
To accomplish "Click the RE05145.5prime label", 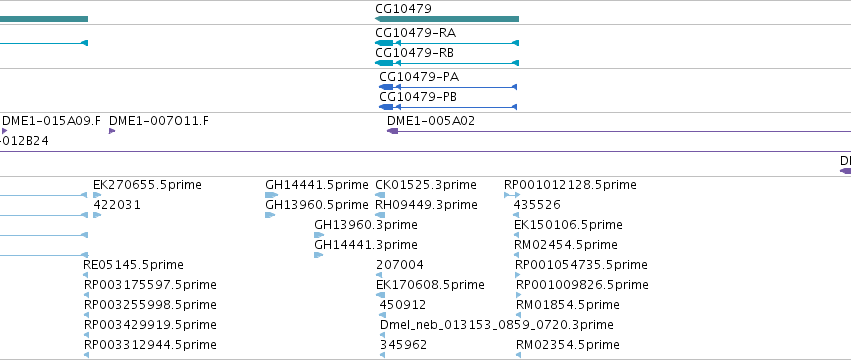I will coord(134,265).
